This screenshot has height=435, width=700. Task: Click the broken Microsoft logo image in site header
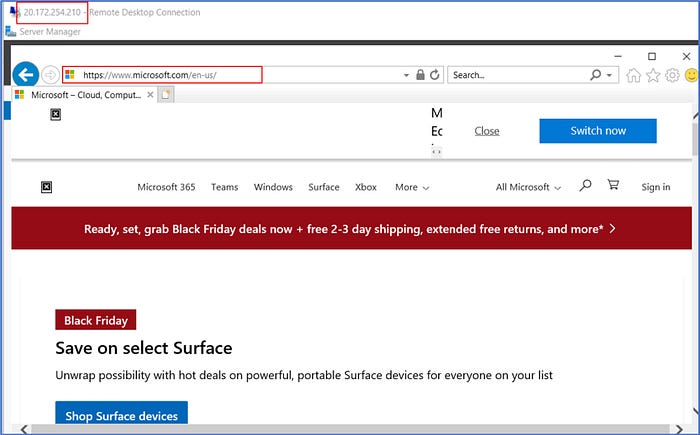[46, 187]
